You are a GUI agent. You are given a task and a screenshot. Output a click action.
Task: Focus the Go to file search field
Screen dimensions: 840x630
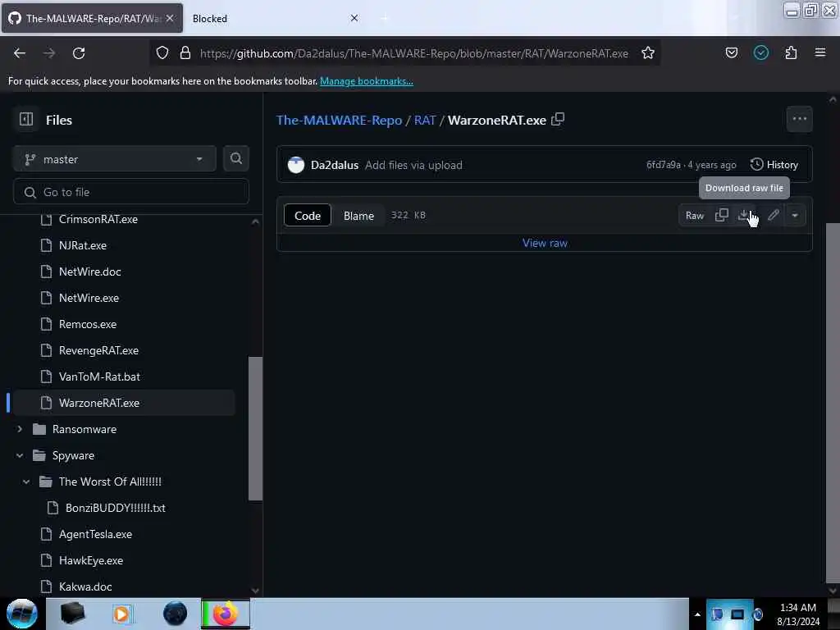(x=131, y=192)
